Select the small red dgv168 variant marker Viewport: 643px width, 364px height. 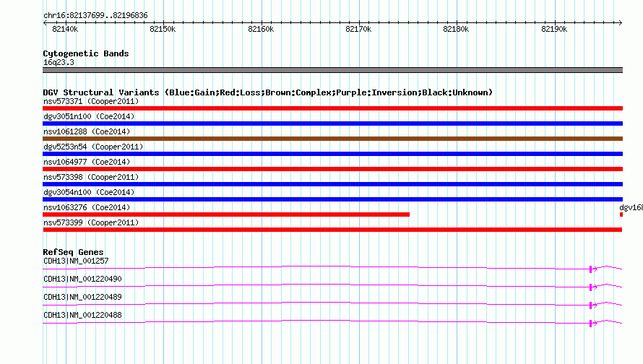(621, 214)
